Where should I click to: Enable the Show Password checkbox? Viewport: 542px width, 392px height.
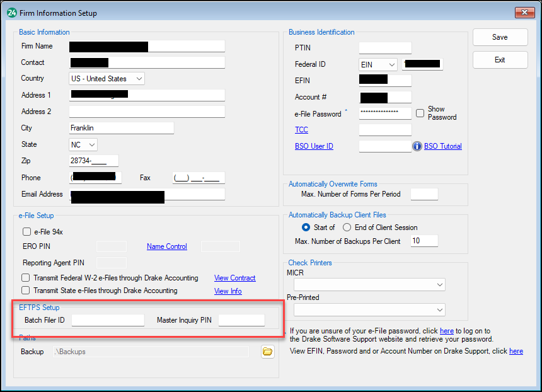(x=420, y=113)
